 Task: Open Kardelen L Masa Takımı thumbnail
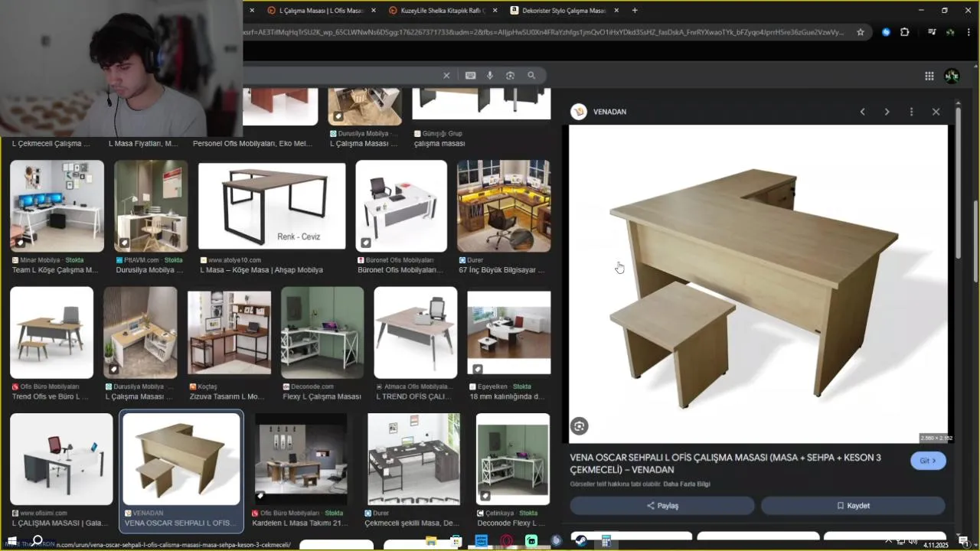point(301,459)
